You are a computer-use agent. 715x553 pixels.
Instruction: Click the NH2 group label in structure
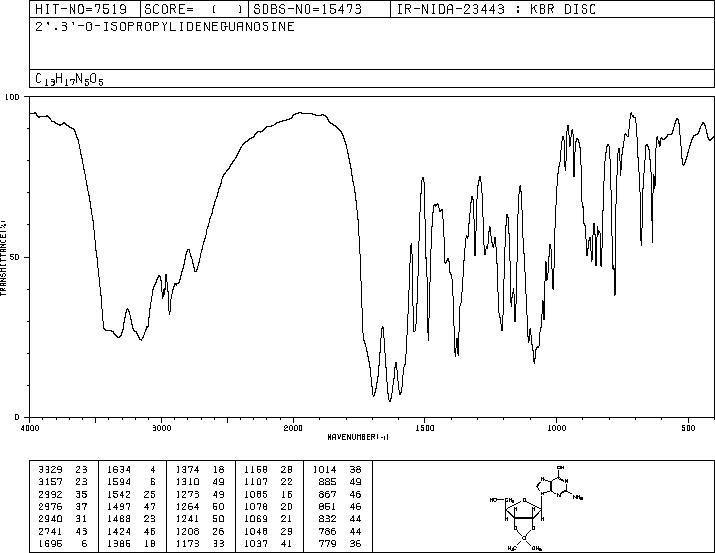[578, 498]
